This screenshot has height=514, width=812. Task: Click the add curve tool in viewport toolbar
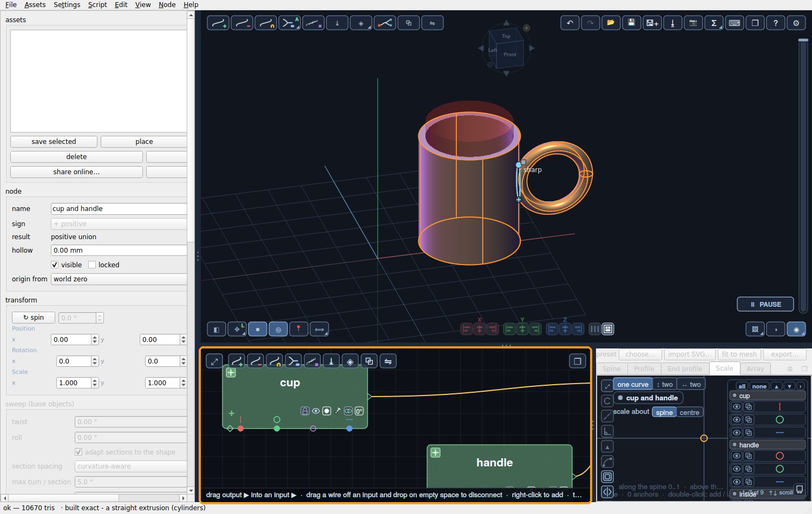point(218,23)
